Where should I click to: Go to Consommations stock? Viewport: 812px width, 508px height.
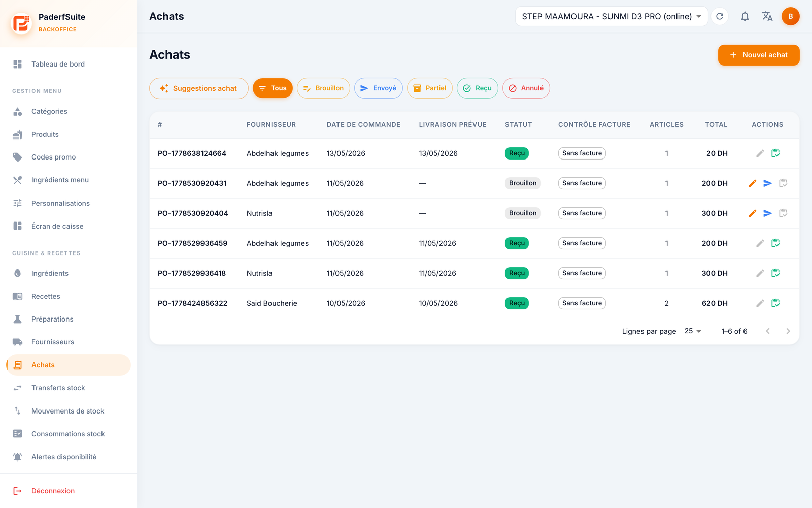coord(69,434)
